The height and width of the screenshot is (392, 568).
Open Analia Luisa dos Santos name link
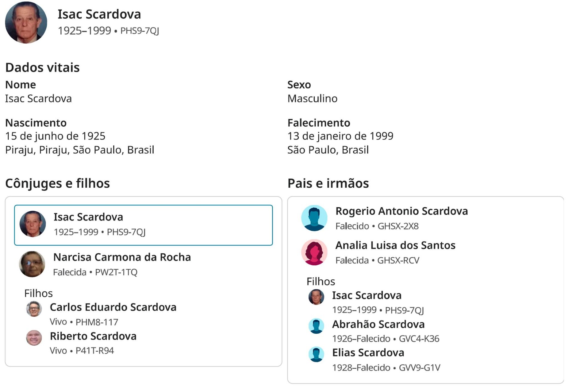click(395, 245)
